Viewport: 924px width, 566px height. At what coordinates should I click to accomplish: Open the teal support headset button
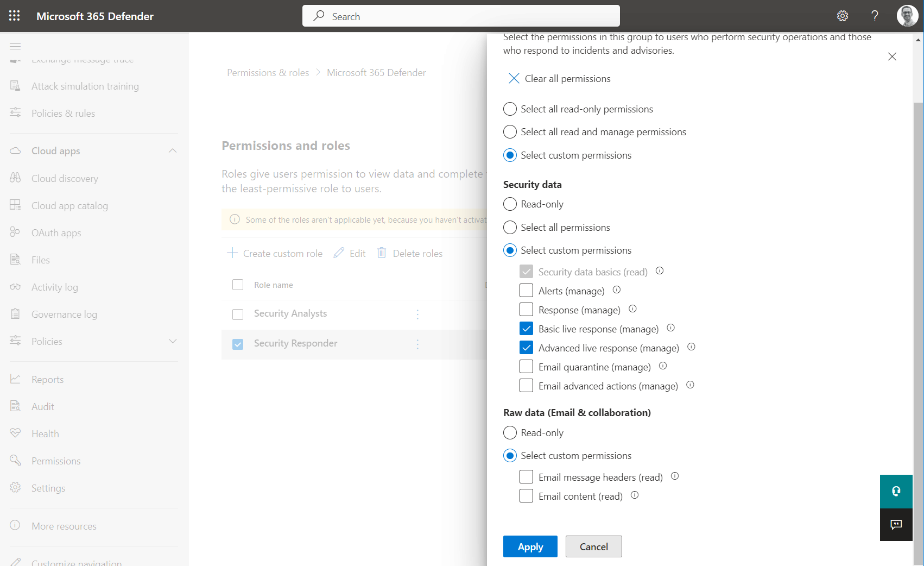coord(896,491)
